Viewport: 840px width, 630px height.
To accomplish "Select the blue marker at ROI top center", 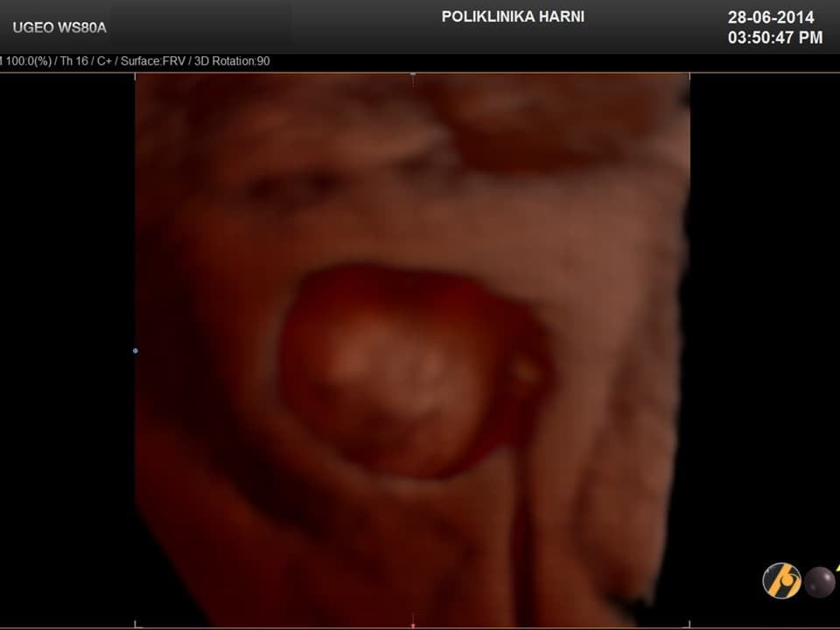I will (413, 73).
